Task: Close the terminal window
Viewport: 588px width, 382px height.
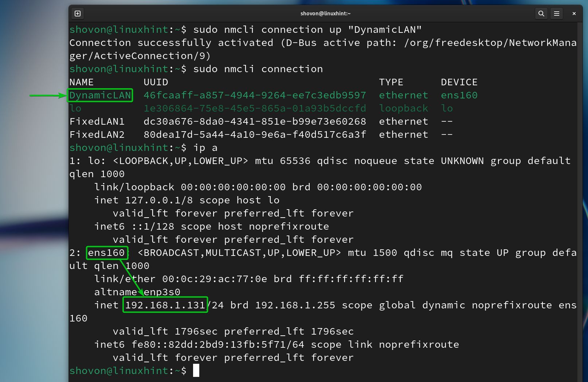Action: coord(574,13)
